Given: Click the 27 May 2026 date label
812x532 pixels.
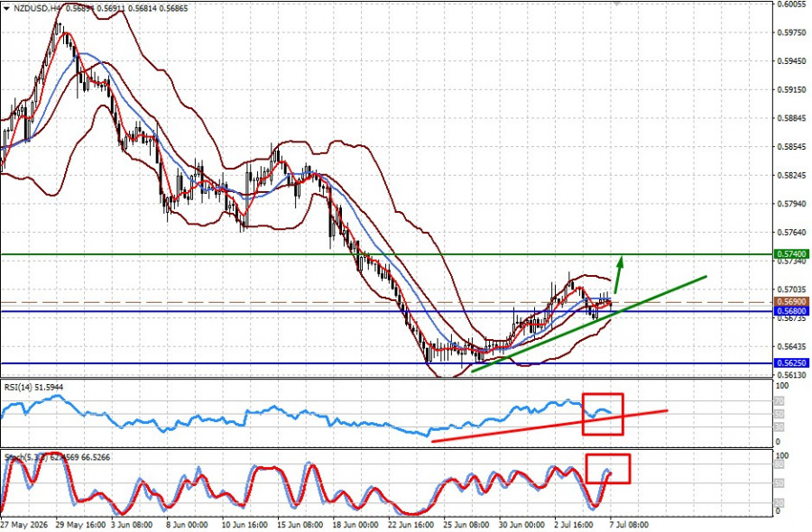Looking at the screenshot, I should click(x=23, y=524).
